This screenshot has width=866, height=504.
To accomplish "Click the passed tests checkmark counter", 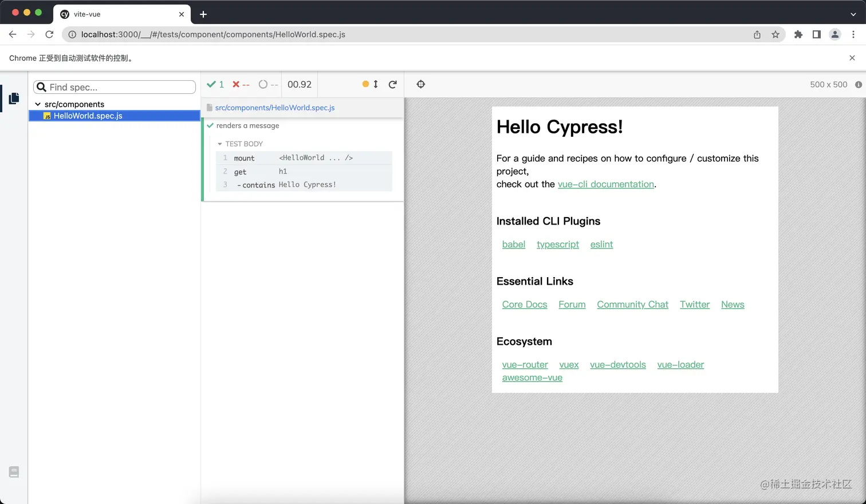I will click(x=215, y=84).
